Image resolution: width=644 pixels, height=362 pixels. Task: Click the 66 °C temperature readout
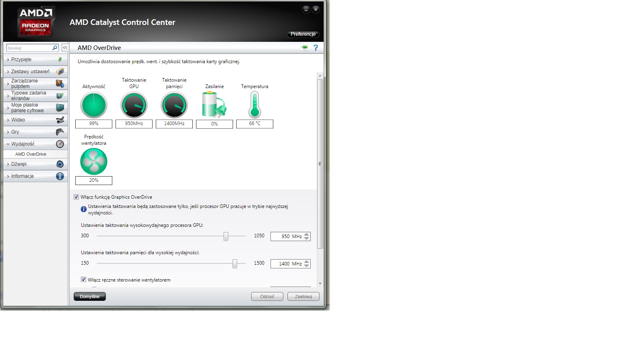[x=255, y=124]
